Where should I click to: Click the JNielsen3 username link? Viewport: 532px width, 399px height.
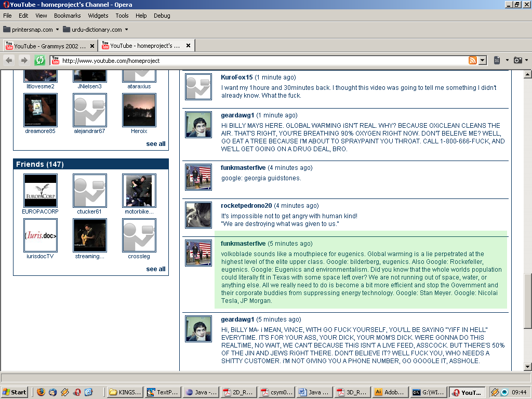[x=89, y=86]
